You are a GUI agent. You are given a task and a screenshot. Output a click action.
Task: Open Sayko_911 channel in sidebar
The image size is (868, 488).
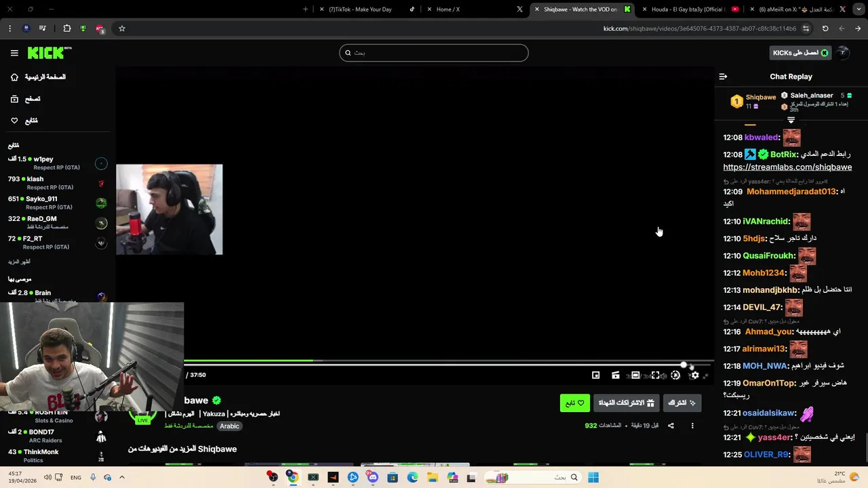click(x=57, y=203)
